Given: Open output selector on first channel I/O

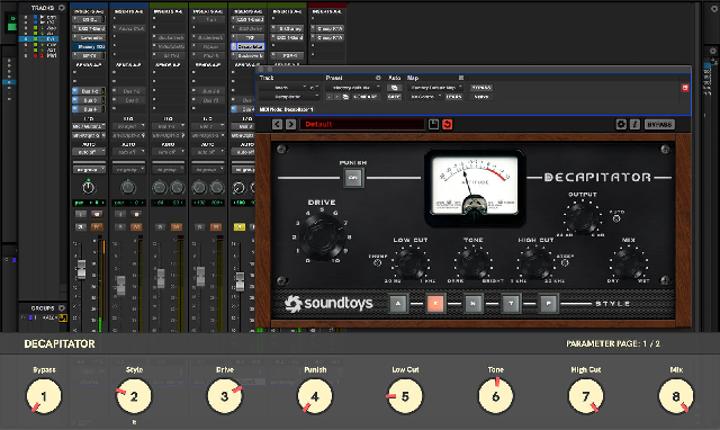Looking at the screenshot, I should [89, 136].
